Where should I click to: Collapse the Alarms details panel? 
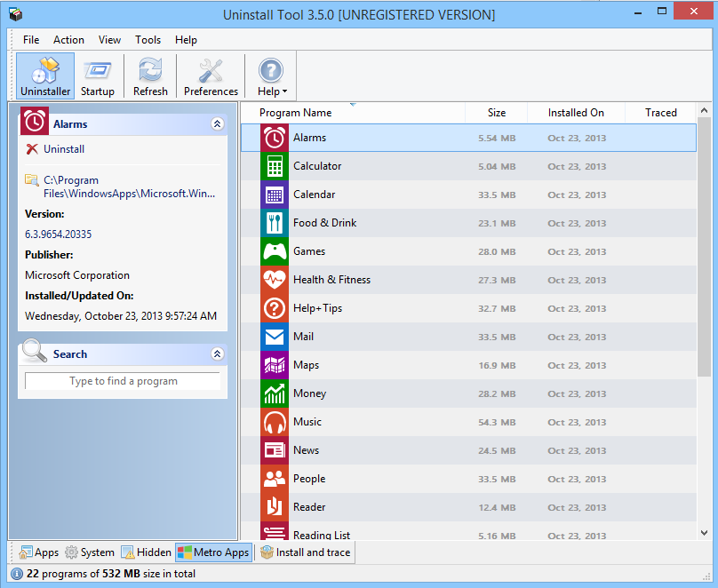click(217, 124)
